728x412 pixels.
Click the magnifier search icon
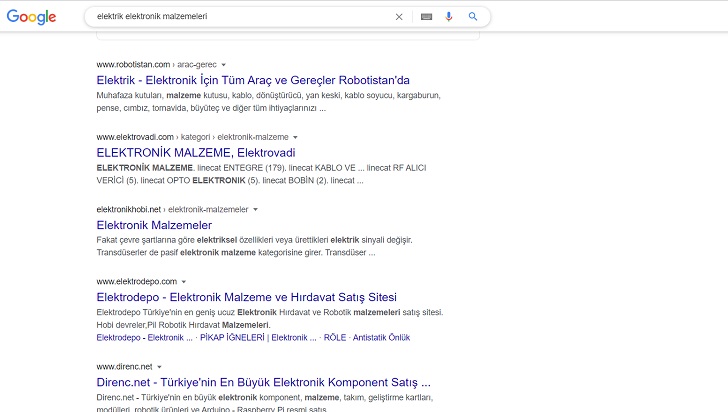[x=473, y=17]
